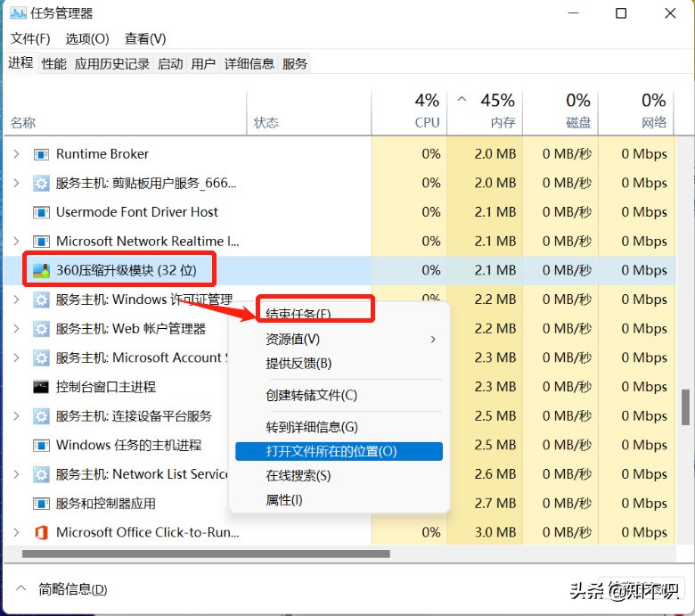Click the 2.7 MB memory value
Image resolution: width=695 pixels, height=616 pixels.
click(495, 504)
